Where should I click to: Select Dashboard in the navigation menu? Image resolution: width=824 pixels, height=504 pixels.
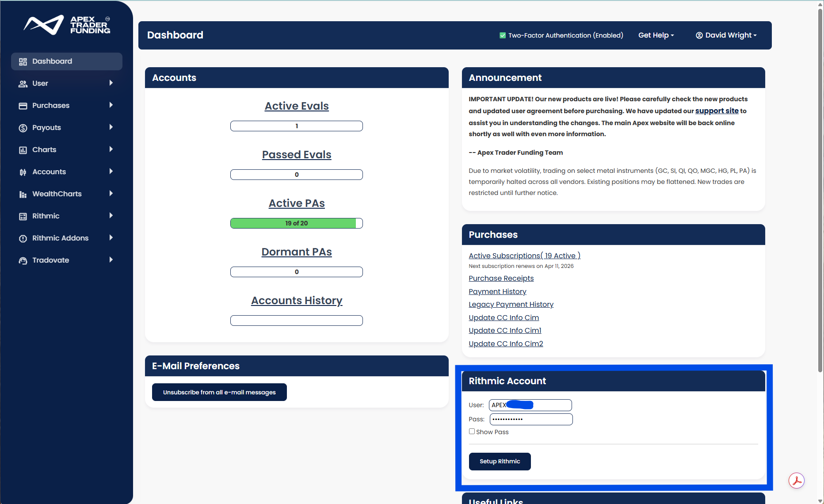pyautogui.click(x=52, y=61)
